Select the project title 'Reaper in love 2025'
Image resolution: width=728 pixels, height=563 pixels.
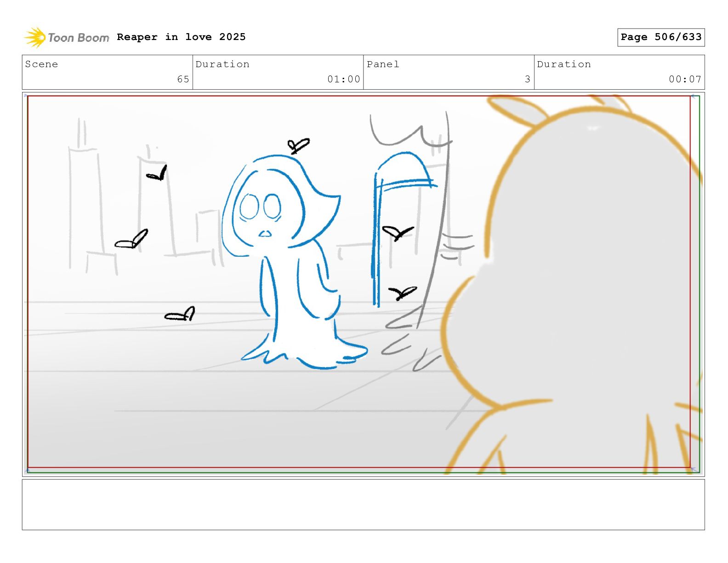coord(181,37)
